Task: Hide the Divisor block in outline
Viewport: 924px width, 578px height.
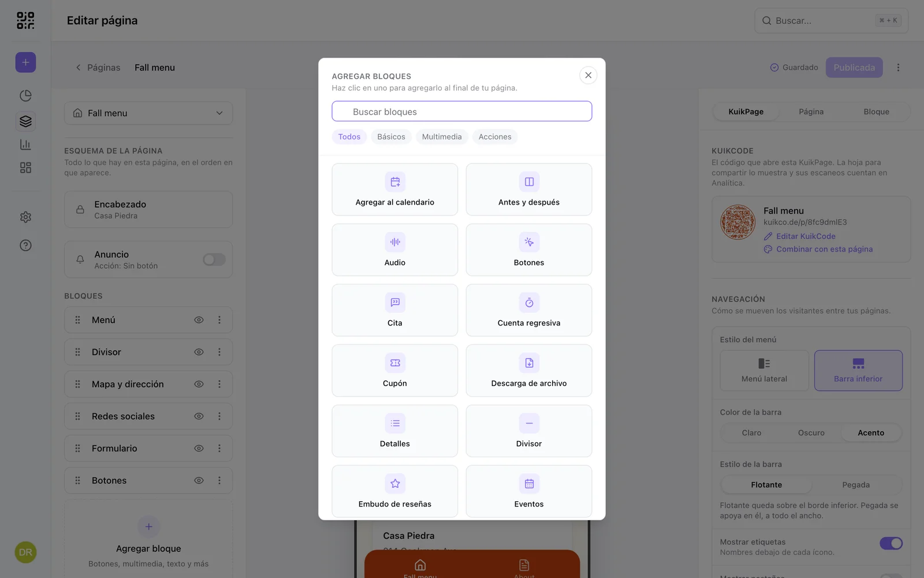Action: tap(199, 352)
